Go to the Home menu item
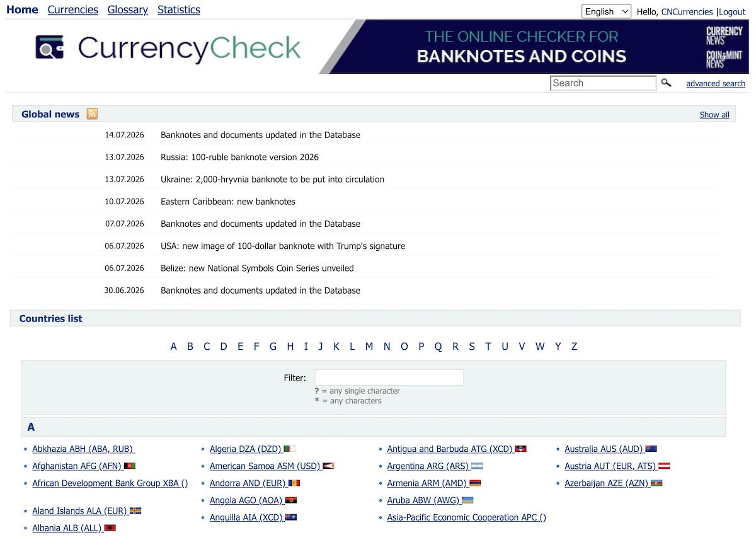756x554 pixels. (x=22, y=9)
